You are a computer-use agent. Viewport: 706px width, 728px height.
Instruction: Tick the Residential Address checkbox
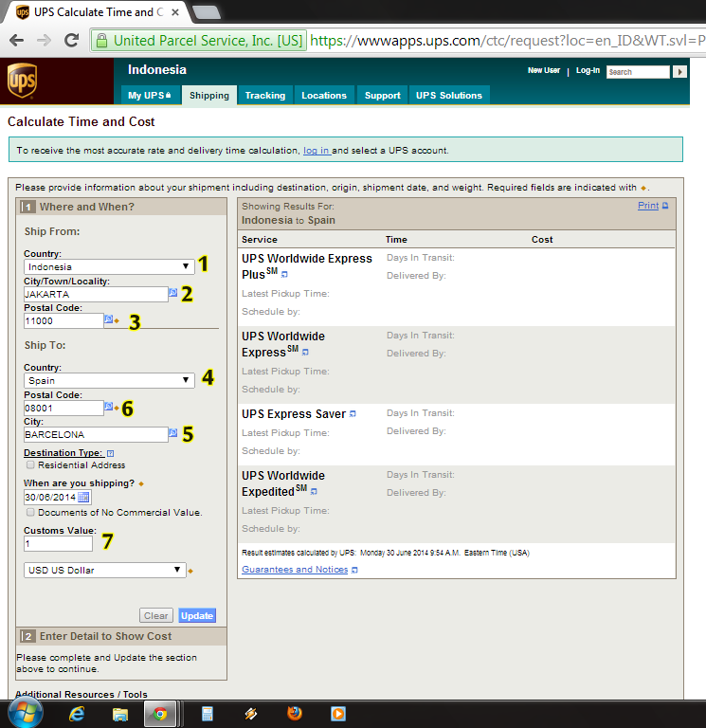click(x=30, y=464)
